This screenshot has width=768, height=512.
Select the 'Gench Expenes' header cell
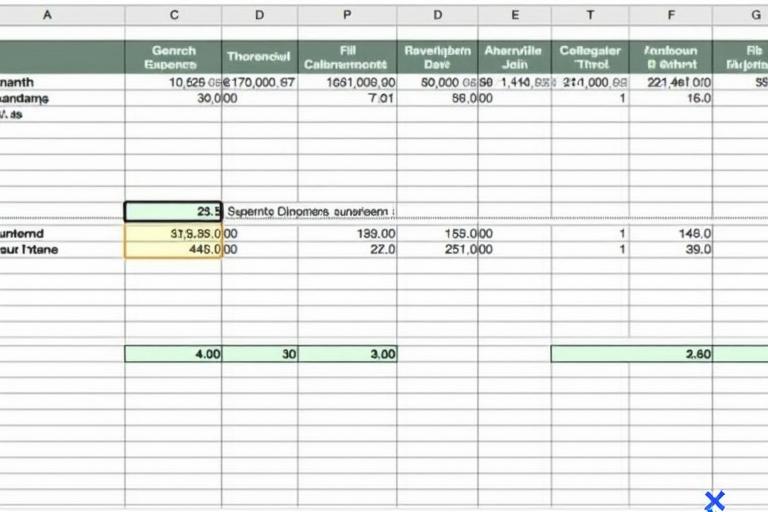point(173,57)
